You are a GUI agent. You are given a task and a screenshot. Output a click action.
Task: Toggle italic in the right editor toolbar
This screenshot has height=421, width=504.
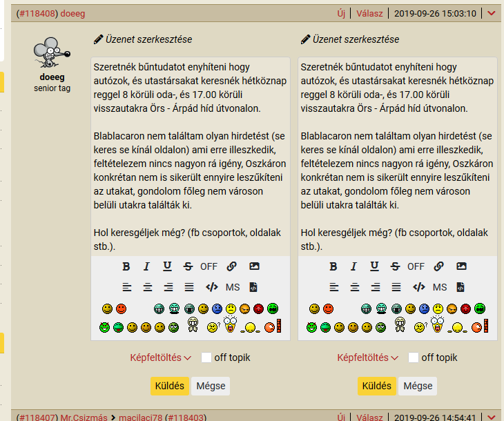(353, 266)
